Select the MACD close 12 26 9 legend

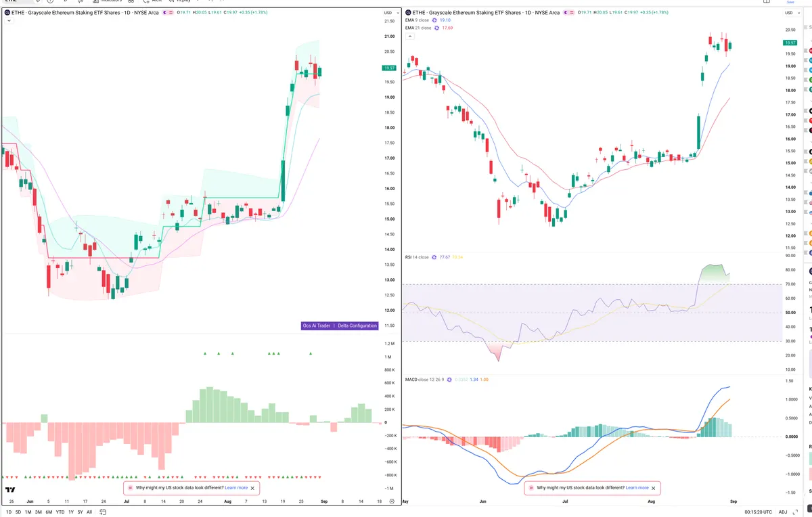pos(426,380)
